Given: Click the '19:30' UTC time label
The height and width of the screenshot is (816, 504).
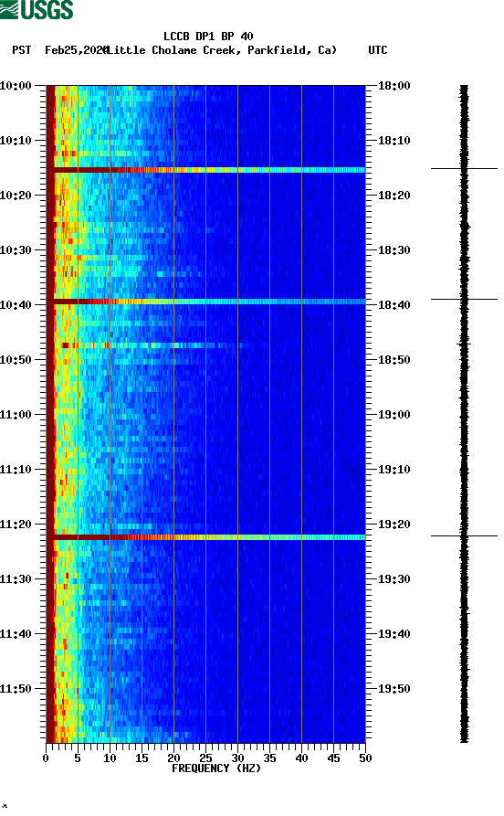Looking at the screenshot, I should pyautogui.click(x=394, y=579).
